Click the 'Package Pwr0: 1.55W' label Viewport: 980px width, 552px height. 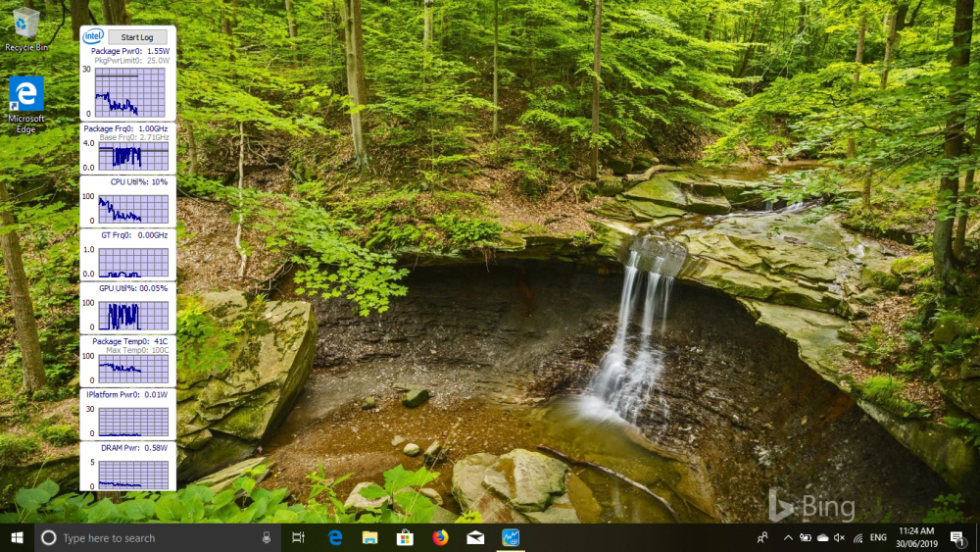[130, 51]
